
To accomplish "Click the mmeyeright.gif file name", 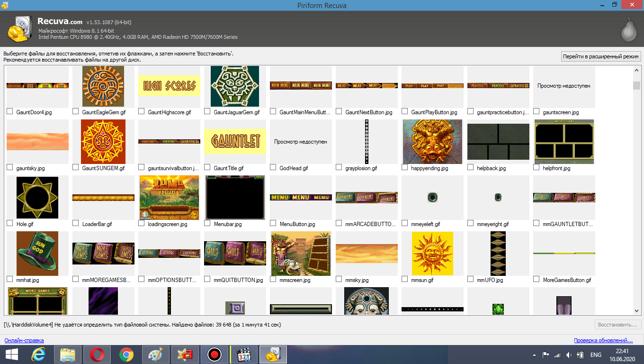I will pyautogui.click(x=493, y=224).
